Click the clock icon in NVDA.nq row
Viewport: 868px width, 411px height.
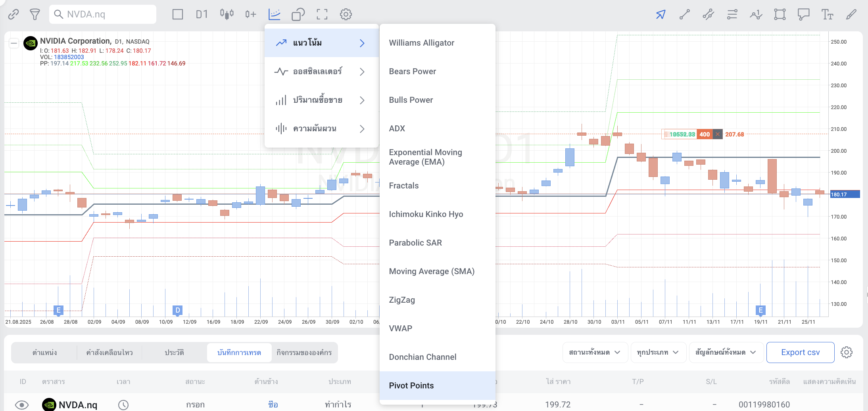(x=123, y=405)
